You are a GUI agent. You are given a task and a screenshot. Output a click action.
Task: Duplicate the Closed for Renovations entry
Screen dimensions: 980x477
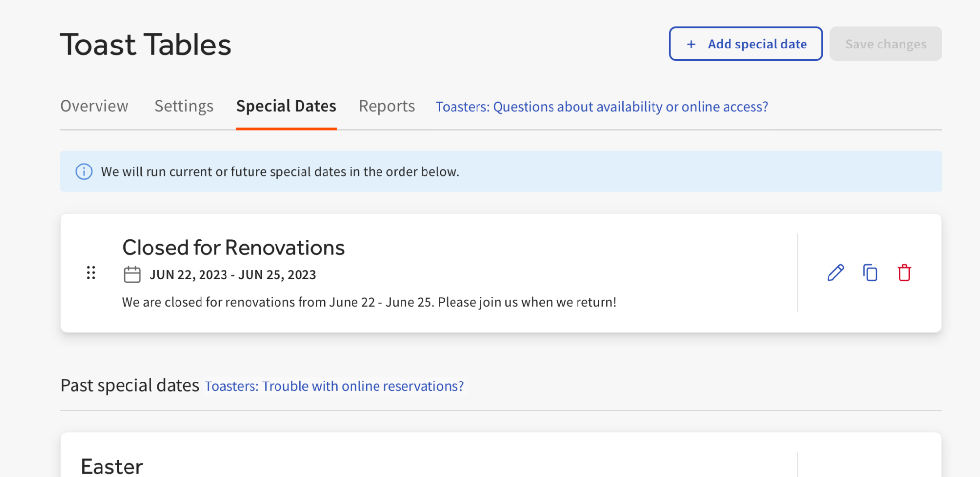tap(870, 273)
